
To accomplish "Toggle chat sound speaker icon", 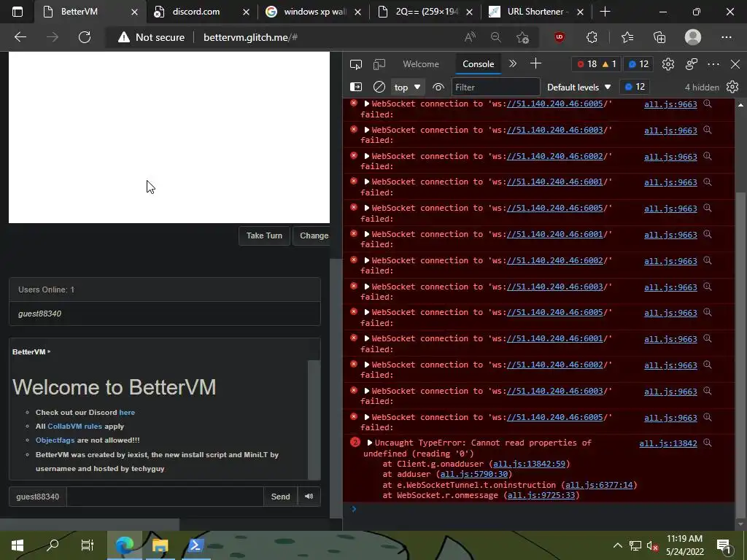I will 309,497.
